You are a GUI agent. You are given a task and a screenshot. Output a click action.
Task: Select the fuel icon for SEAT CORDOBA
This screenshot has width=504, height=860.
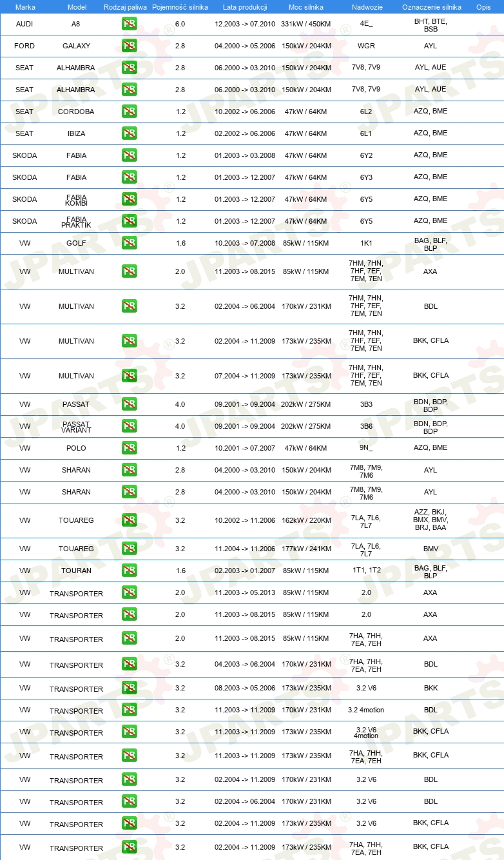[x=129, y=112]
